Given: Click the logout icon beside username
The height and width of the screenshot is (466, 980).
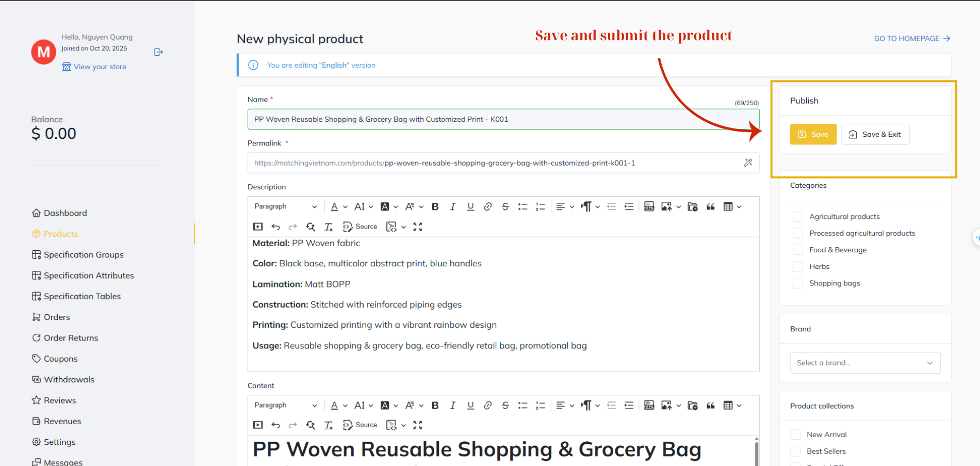Looking at the screenshot, I should [x=158, y=52].
